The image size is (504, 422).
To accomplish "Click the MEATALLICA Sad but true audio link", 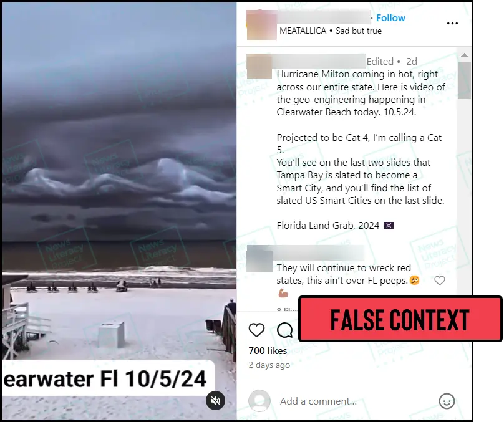I will (331, 31).
